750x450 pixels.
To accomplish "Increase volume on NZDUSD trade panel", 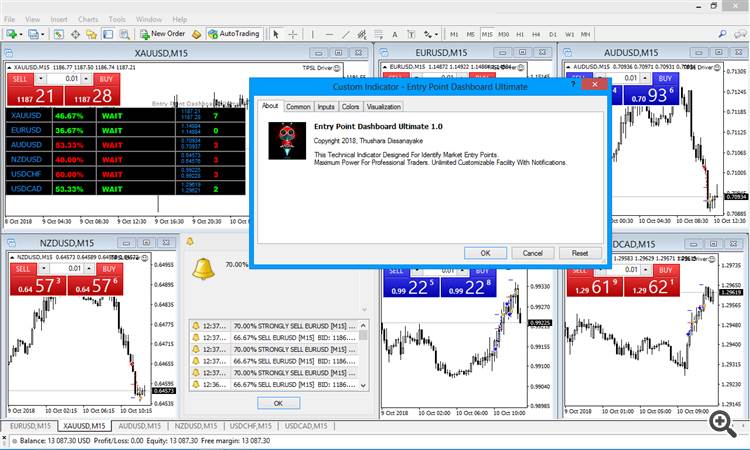I will (x=89, y=269).
